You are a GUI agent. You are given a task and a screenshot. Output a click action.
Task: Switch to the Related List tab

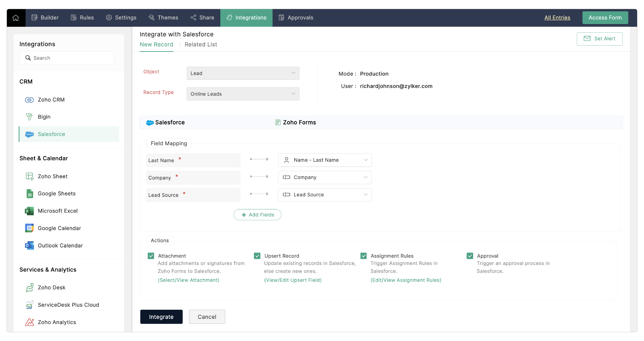[201, 45]
